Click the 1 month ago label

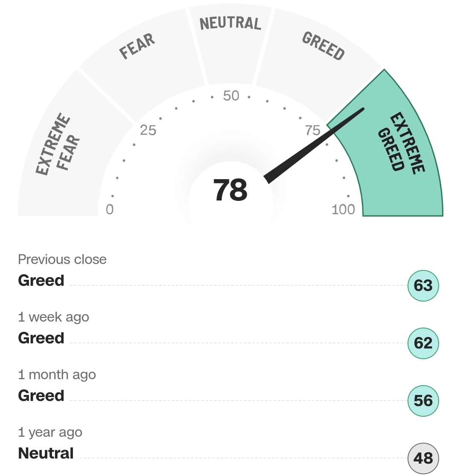point(57,375)
